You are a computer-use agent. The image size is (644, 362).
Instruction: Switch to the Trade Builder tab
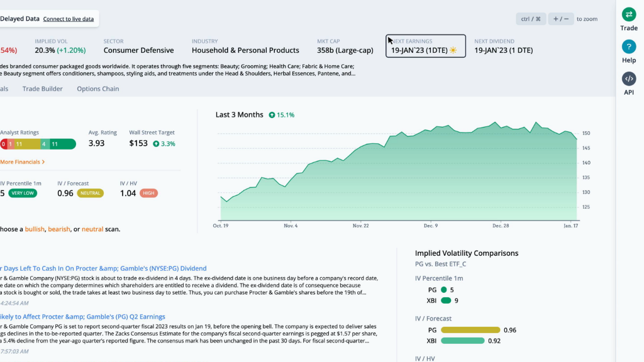(x=43, y=89)
